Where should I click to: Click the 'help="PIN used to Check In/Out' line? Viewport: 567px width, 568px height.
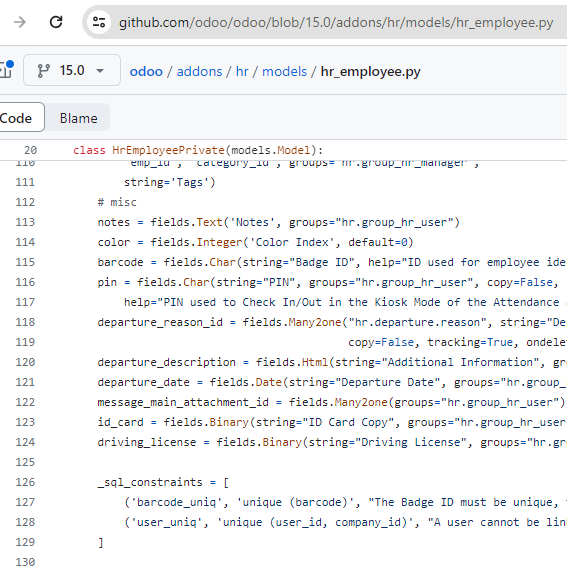(345, 302)
